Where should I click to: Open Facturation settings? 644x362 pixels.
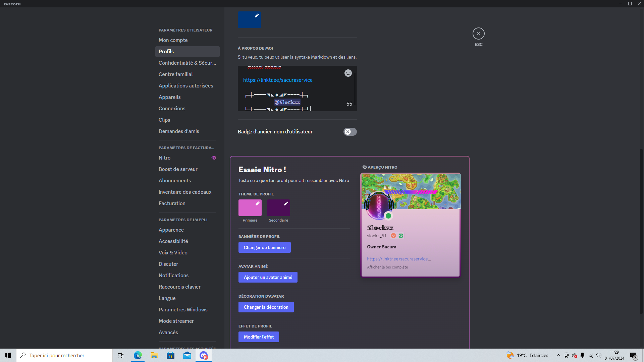(x=187, y=203)
